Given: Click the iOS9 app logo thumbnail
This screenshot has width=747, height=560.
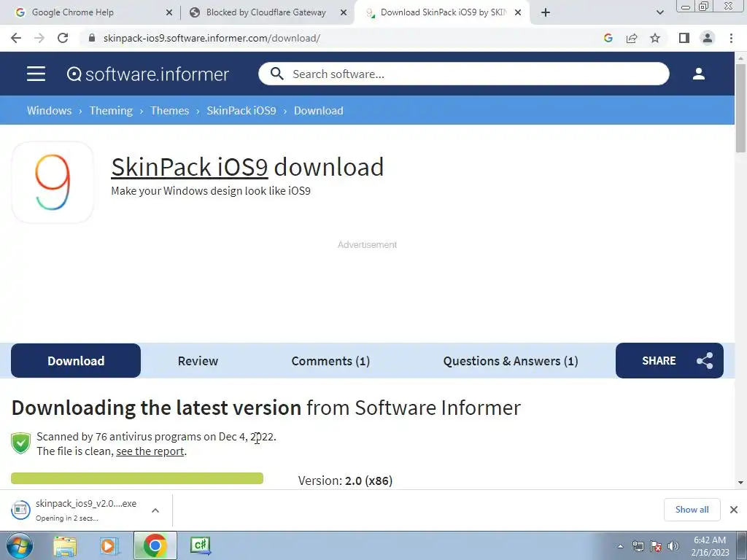Looking at the screenshot, I should click(x=53, y=182).
